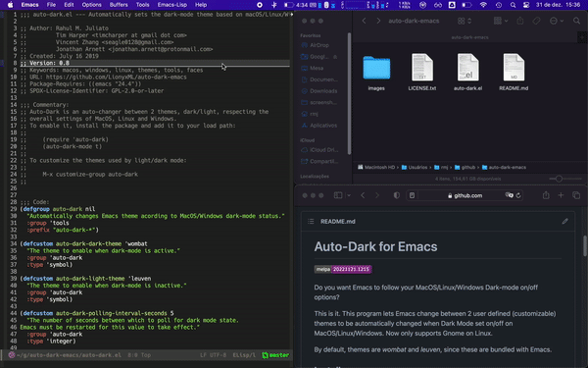Go back in Finder window
The image size is (588, 368).
click(x=364, y=21)
